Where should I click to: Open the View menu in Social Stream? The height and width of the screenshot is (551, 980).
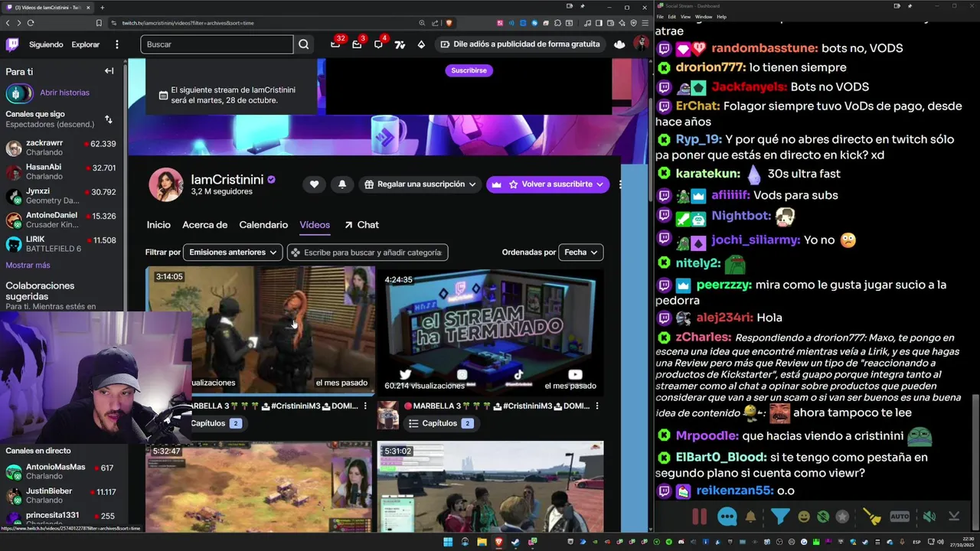pyautogui.click(x=685, y=16)
